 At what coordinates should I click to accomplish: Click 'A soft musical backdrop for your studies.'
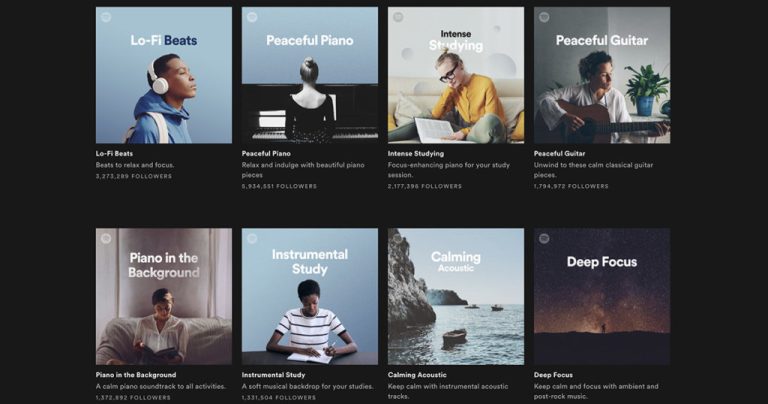(x=308, y=386)
